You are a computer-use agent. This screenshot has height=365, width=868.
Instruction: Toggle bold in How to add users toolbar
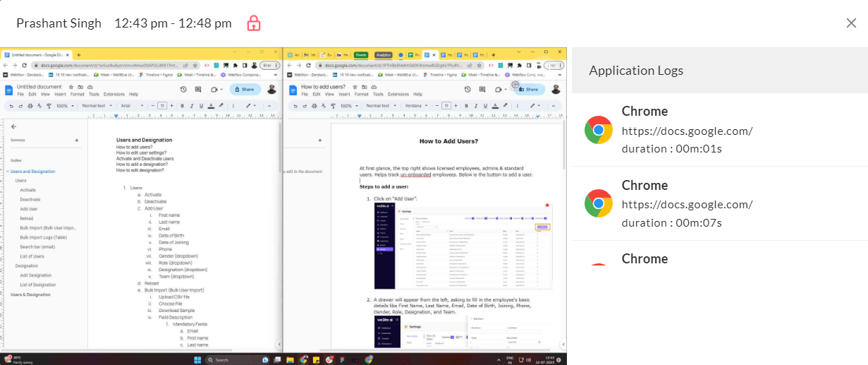[x=466, y=106]
